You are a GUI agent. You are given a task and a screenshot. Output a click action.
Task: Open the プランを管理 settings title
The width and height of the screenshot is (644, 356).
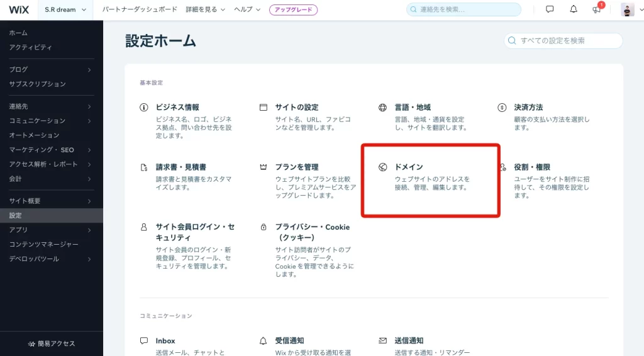[x=297, y=167]
